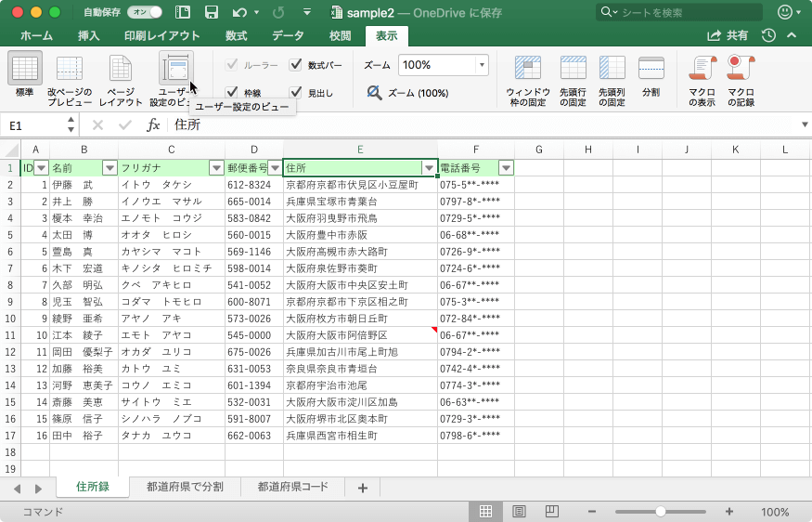Click the 共有 share button
812x522 pixels.
(x=728, y=35)
